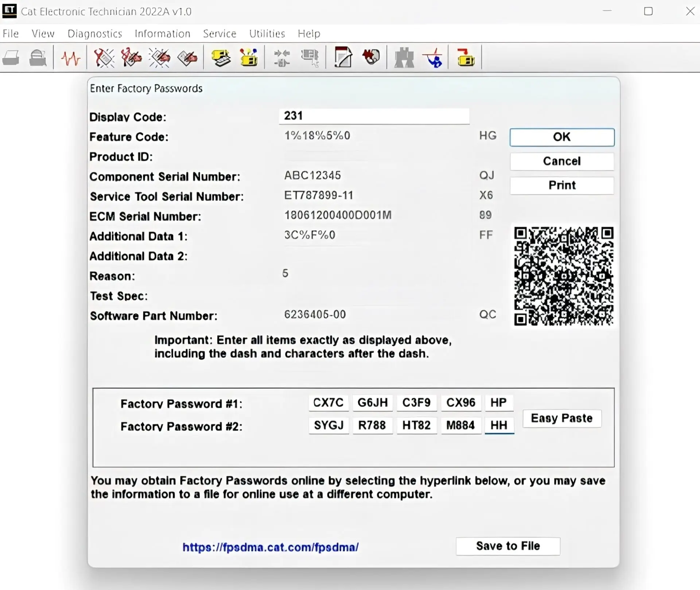Open the notepad with pencil toolbar icon
This screenshot has height=590, width=700.
[343, 57]
